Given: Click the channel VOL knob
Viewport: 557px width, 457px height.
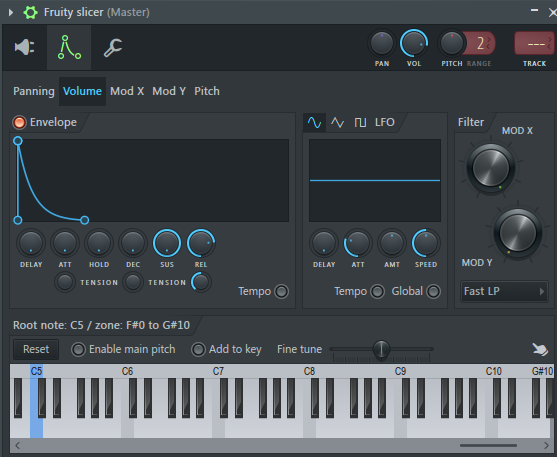Looking at the screenshot, I should [414, 43].
